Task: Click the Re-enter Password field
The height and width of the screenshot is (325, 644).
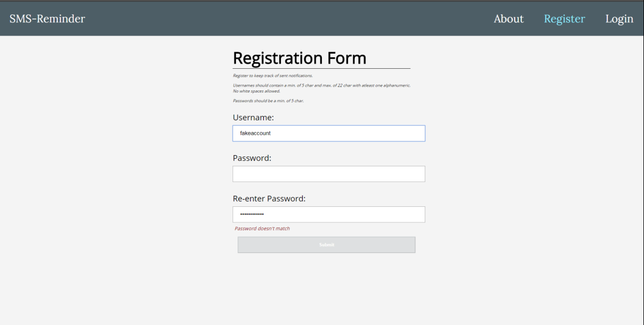Action: [329, 214]
